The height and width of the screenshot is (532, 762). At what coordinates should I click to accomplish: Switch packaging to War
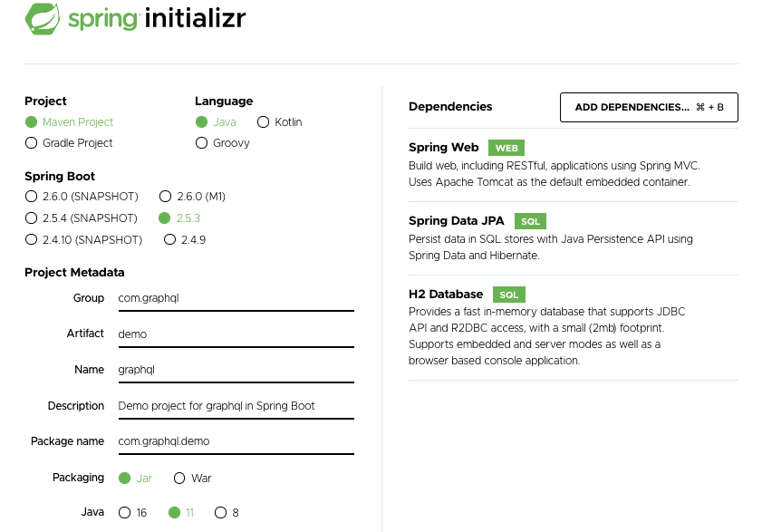pyautogui.click(x=179, y=479)
